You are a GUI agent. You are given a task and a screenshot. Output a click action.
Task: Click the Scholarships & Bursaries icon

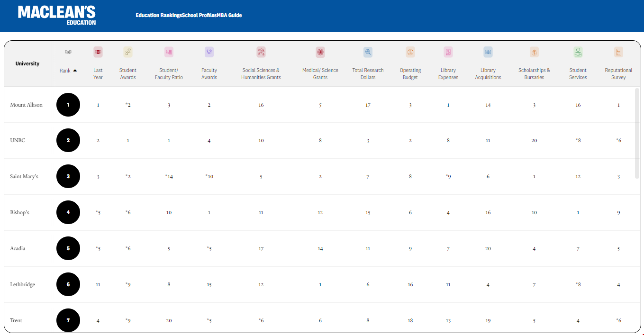pyautogui.click(x=534, y=52)
